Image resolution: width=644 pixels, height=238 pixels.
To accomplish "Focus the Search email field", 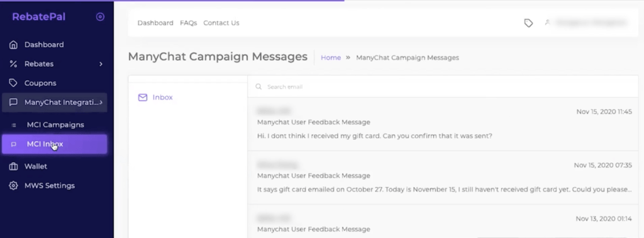I will coord(443,87).
